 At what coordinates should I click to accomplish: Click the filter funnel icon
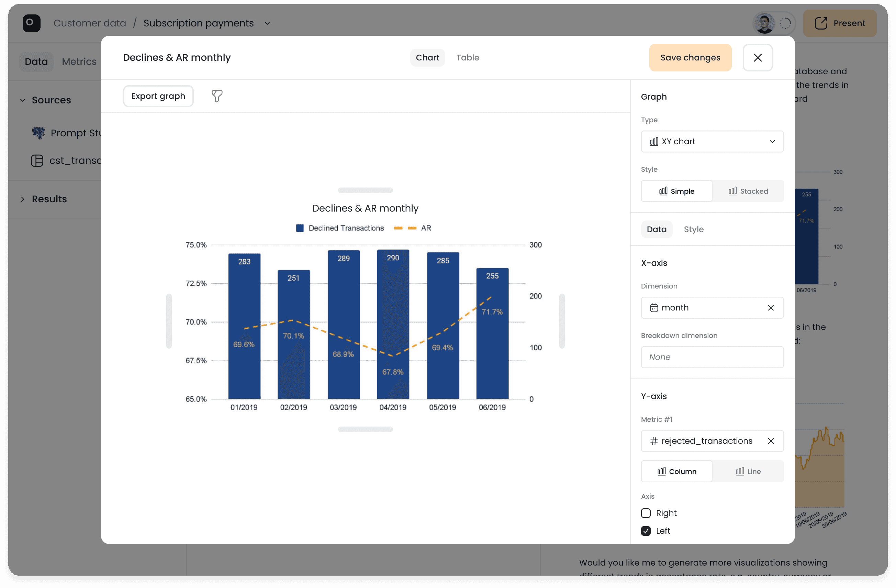click(x=217, y=96)
